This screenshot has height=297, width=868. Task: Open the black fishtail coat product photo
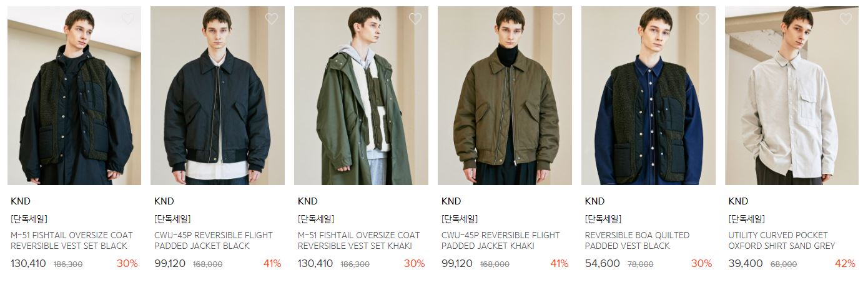coord(74,96)
